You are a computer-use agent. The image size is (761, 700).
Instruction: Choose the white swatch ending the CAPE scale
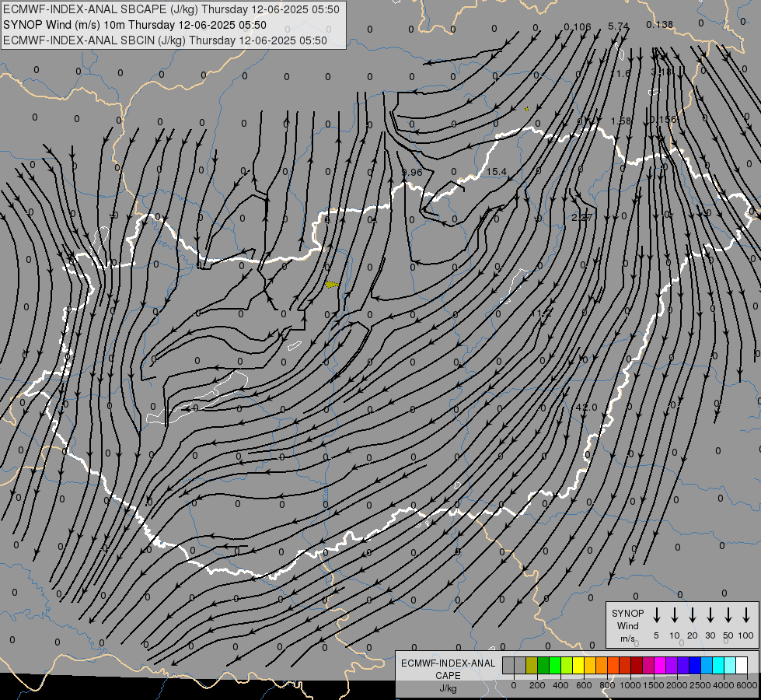[742, 665]
